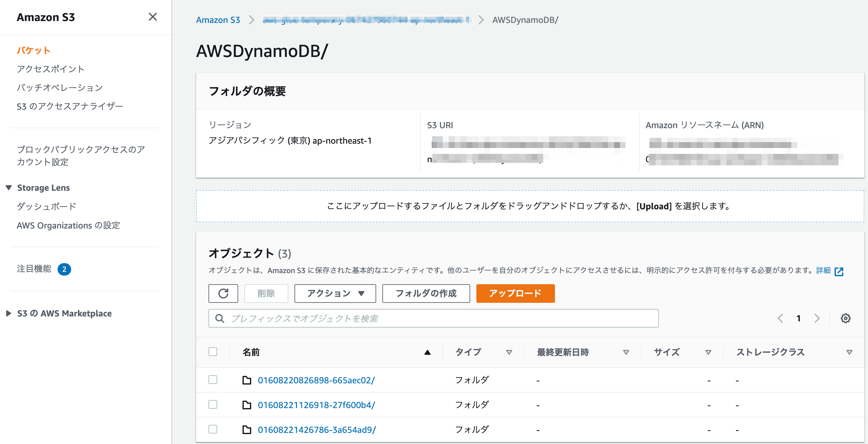The height and width of the screenshot is (444, 868).
Task: Open バケット in the sidebar
Action: click(33, 50)
